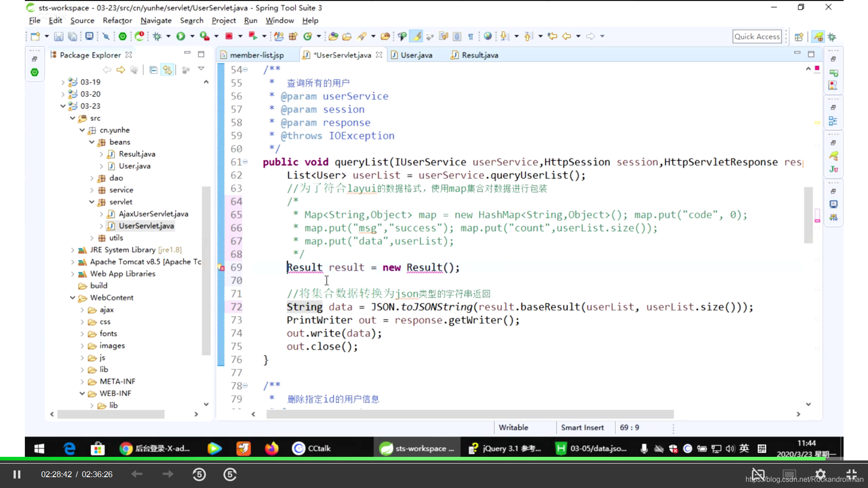Open video settings gear icon
868x488 pixels.
click(x=821, y=474)
